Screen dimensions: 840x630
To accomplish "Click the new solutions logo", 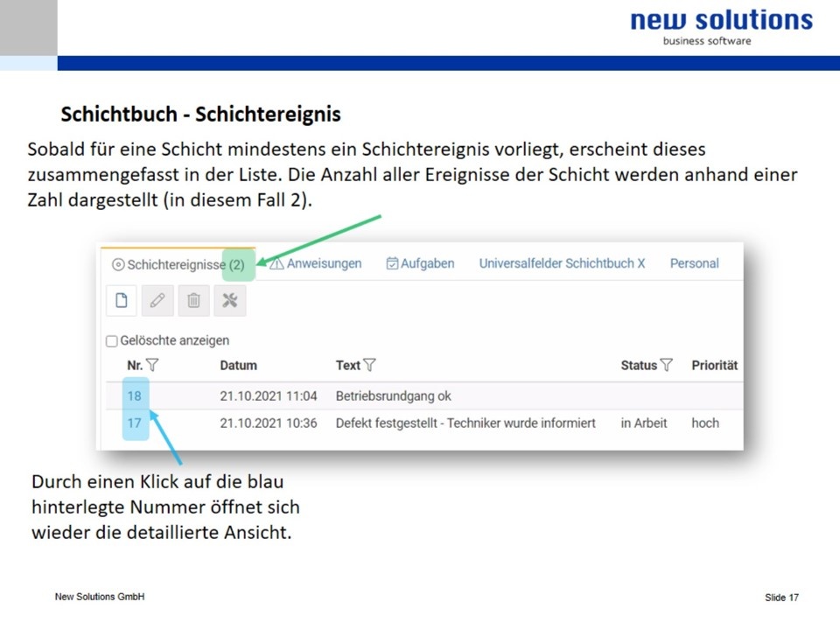I will (721, 24).
